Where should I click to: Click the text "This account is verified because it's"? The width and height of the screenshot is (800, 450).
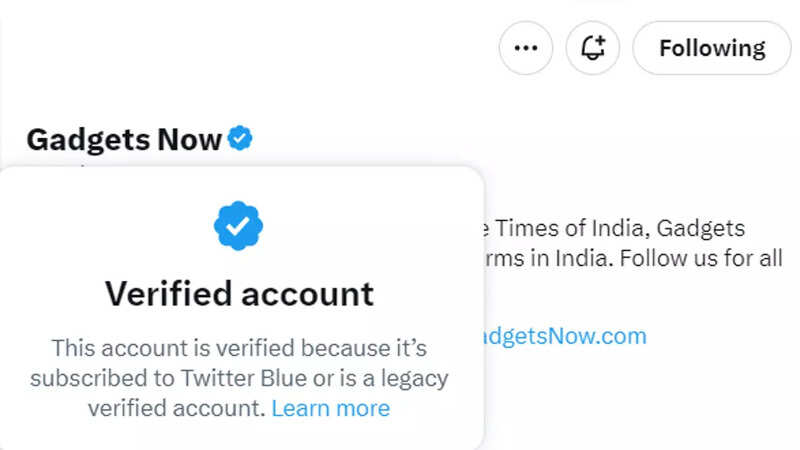[239, 348]
